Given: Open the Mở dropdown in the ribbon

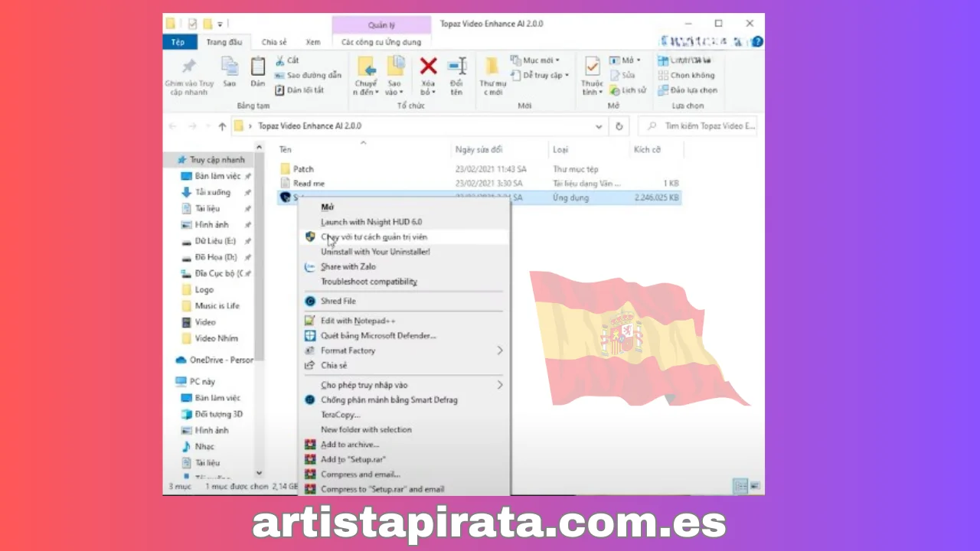Looking at the screenshot, I should 626,60.
